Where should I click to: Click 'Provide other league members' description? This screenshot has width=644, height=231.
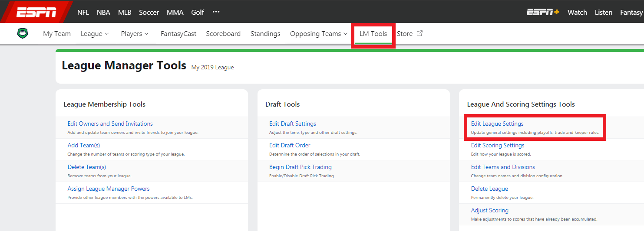click(130, 198)
